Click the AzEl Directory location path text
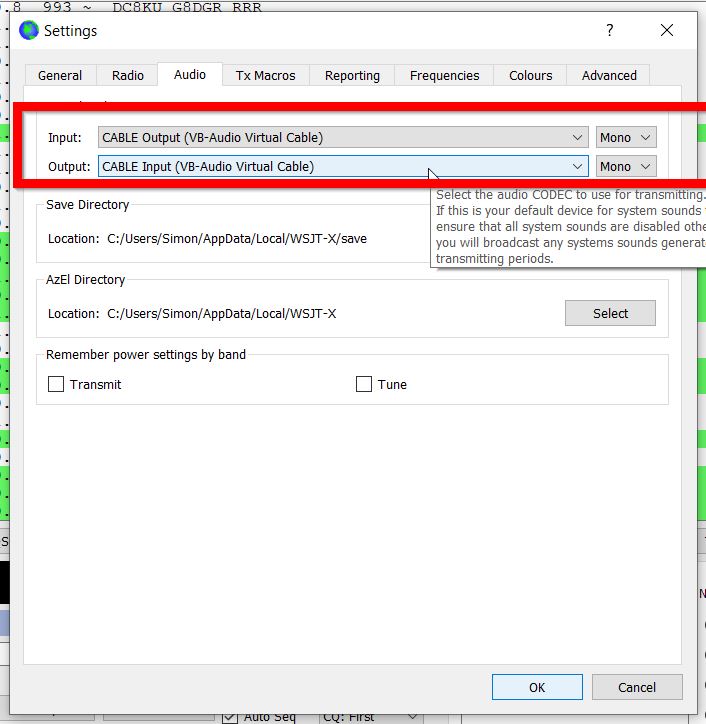Viewport: 706px width, 724px height. click(222, 314)
